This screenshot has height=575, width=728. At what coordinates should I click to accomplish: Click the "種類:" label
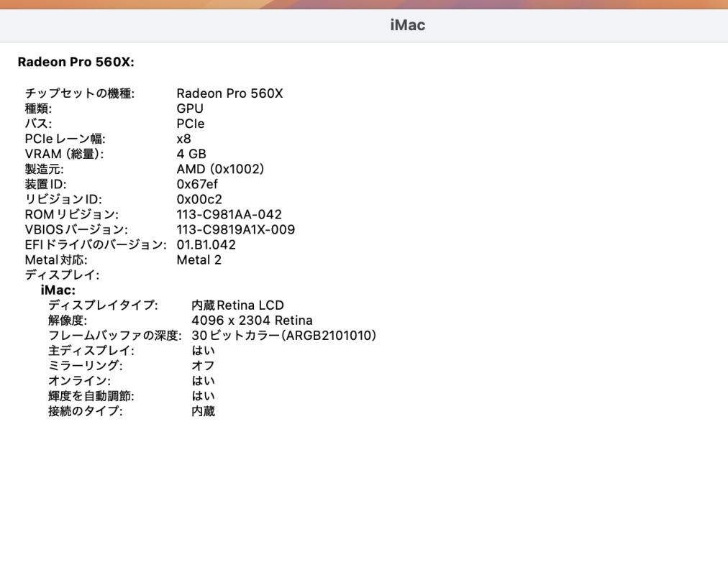(x=39, y=109)
